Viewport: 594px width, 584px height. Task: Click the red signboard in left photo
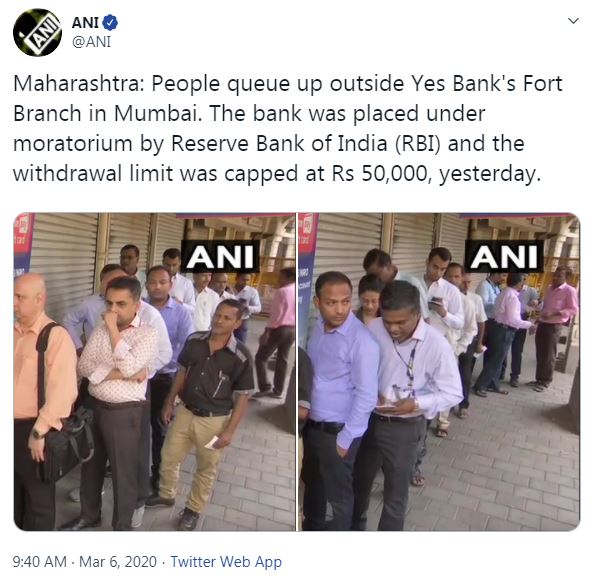(23, 242)
